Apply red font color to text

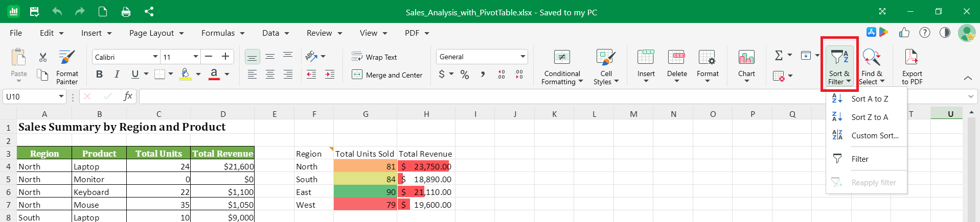click(214, 75)
